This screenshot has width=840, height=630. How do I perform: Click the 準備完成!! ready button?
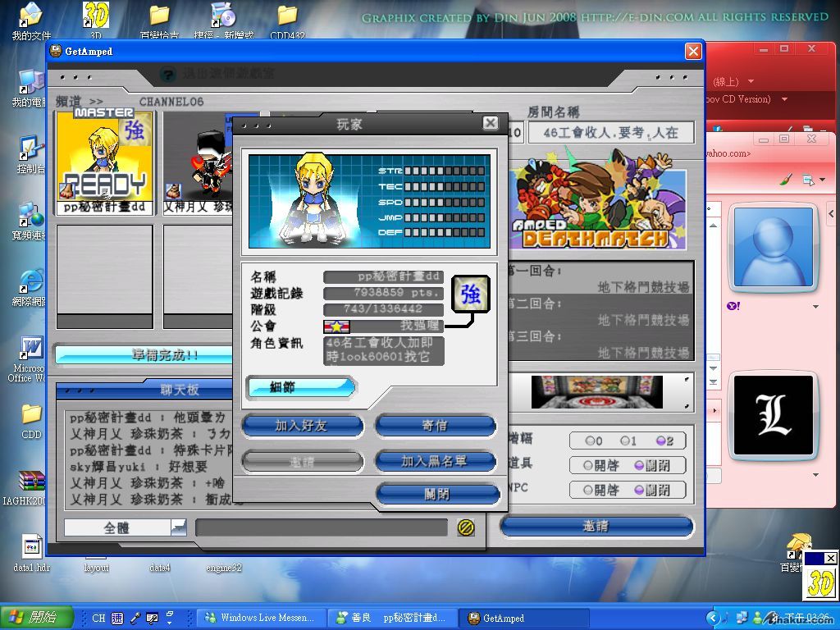[144, 354]
